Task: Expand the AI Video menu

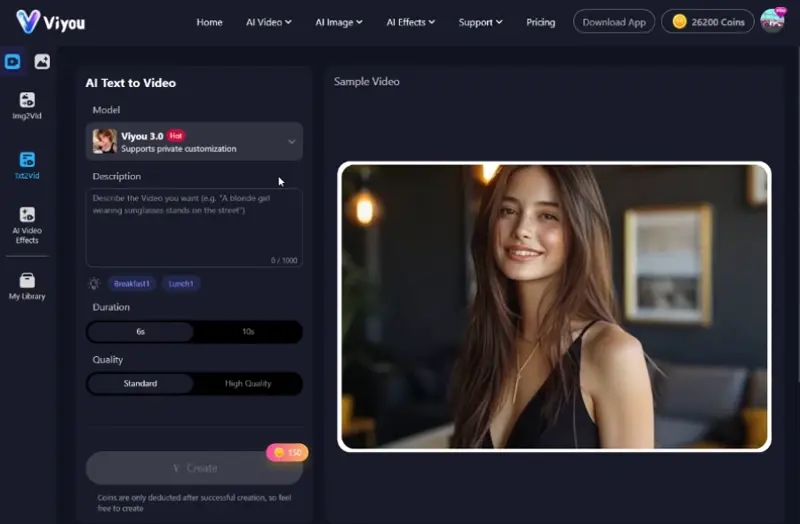Action: (x=269, y=22)
